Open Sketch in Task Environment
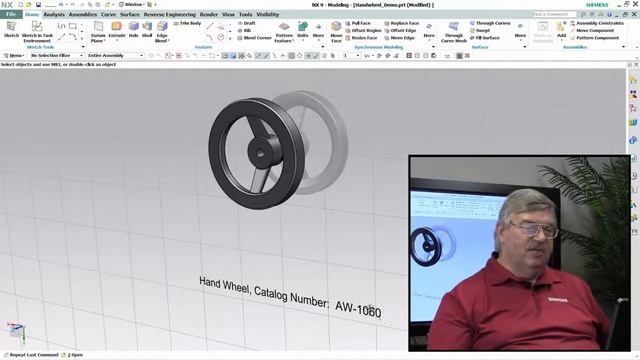The width and height of the screenshot is (640, 360). point(37,31)
